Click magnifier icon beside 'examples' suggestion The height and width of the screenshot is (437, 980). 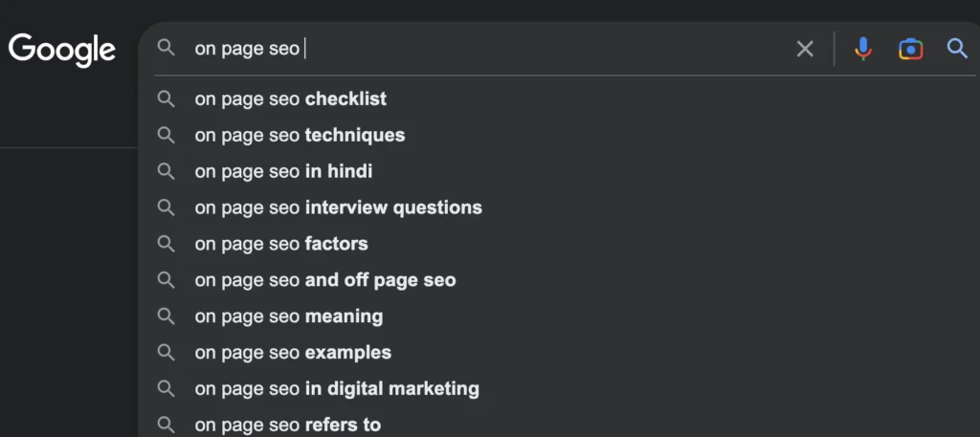click(x=167, y=352)
